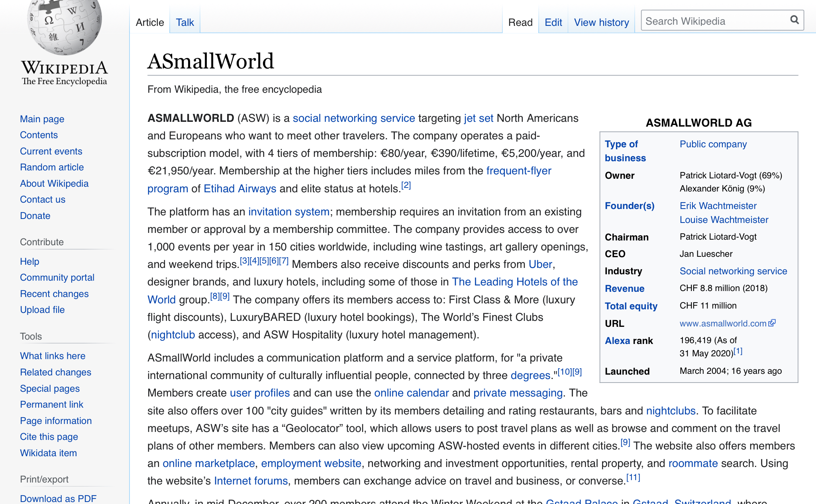Select the Article tab
The image size is (816, 504).
[x=150, y=22]
